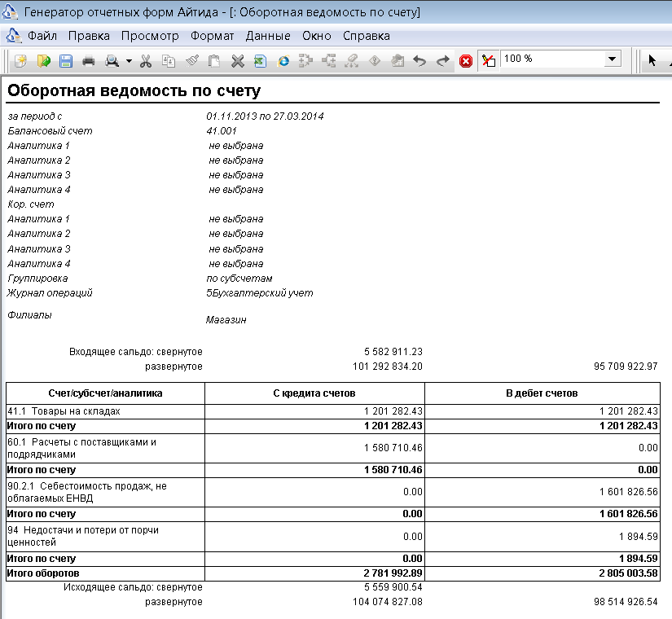Click the New report icon
The width and height of the screenshot is (672, 619).
[20, 61]
